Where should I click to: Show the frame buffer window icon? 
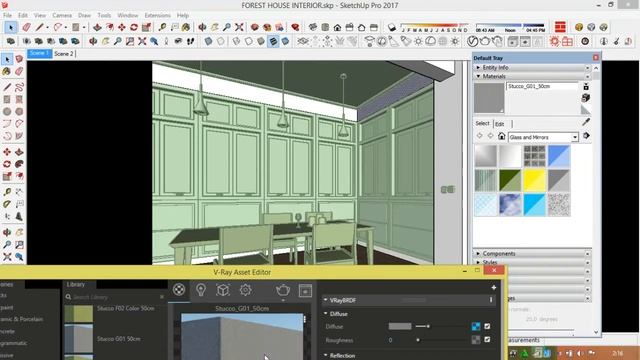305,290
